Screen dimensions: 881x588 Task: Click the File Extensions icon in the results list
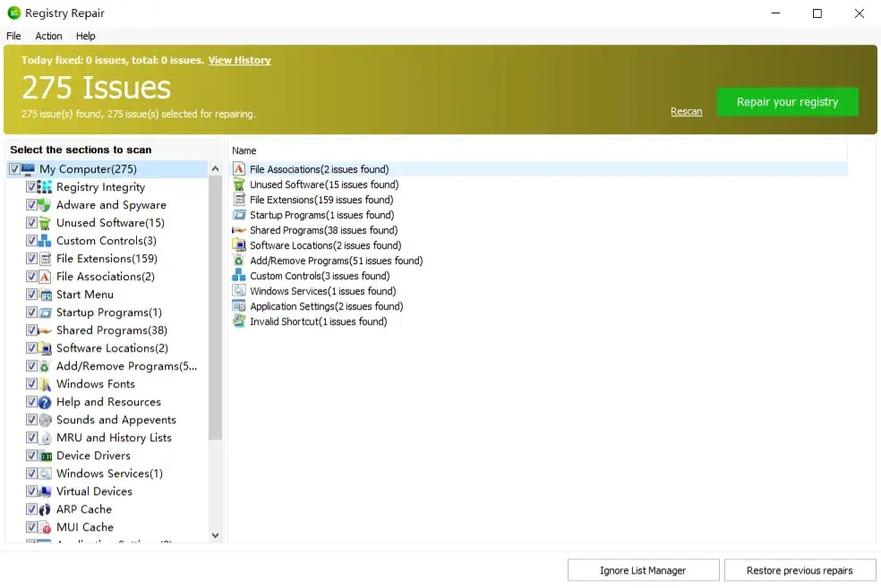[x=239, y=200]
